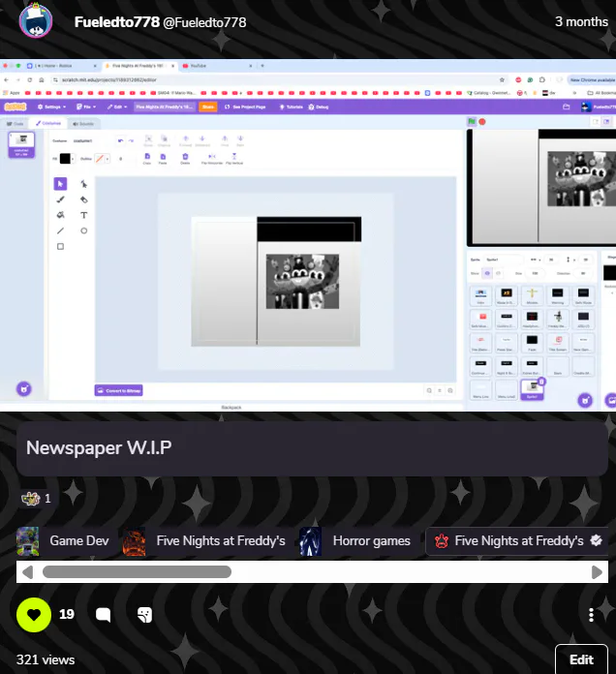Viewport: 616px width, 674px height.
Task: Open the @Fueledto778 username link
Action: (204, 22)
